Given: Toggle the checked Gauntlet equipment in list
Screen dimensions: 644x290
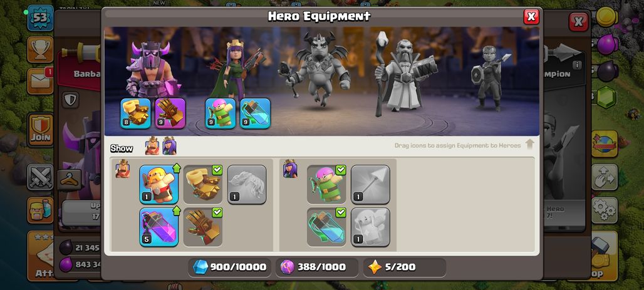Looking at the screenshot, I should [x=203, y=227].
